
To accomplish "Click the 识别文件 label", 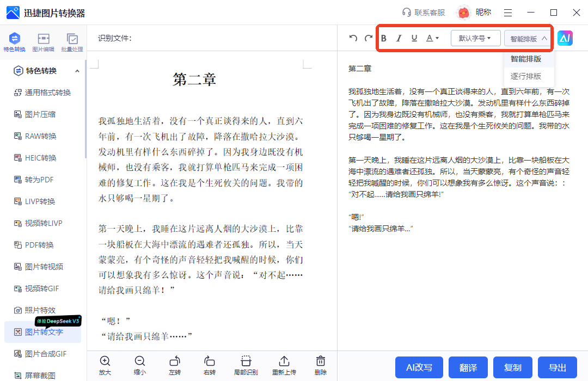I will [x=115, y=38].
